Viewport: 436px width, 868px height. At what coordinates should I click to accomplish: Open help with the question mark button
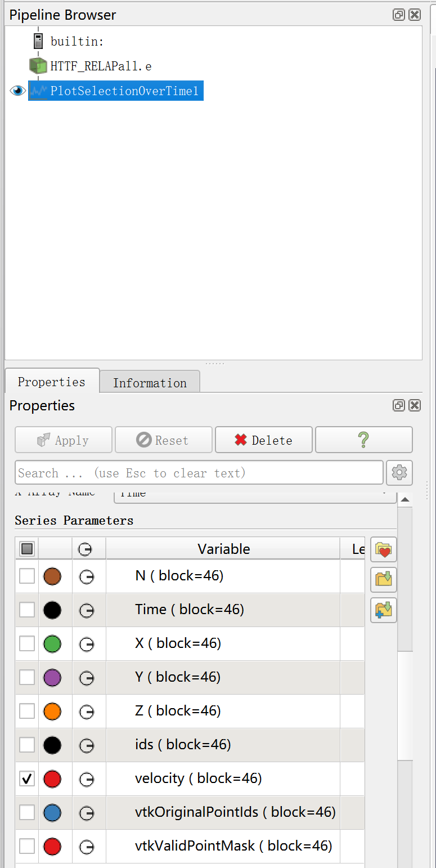pos(363,440)
